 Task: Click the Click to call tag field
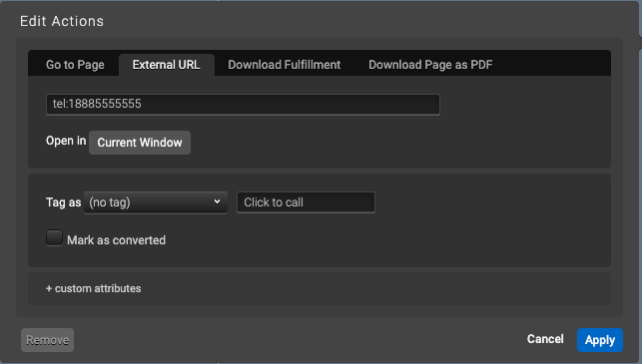click(x=306, y=202)
